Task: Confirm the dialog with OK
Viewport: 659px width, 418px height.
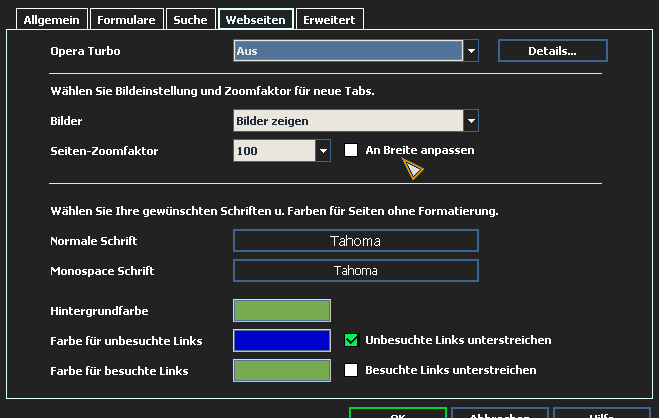Action: [x=397, y=413]
